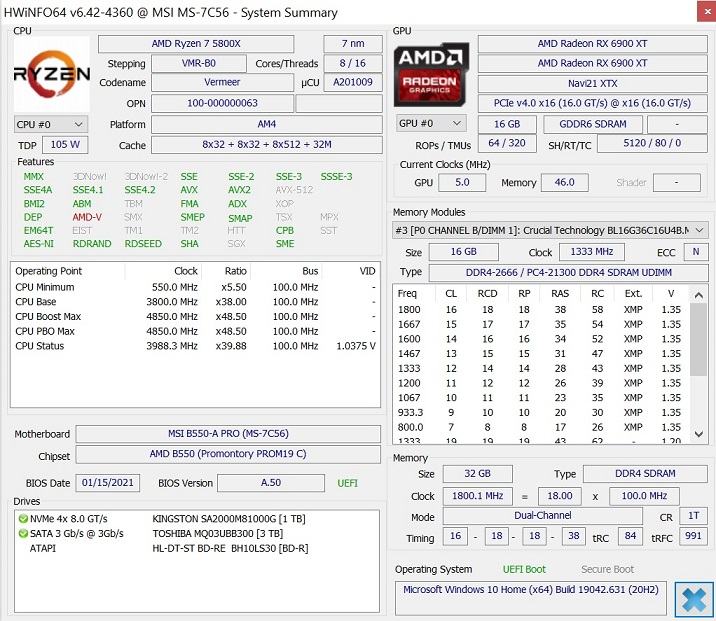Click the Stepping VMR-B0 field
The height and width of the screenshot is (621, 716).
point(199,63)
